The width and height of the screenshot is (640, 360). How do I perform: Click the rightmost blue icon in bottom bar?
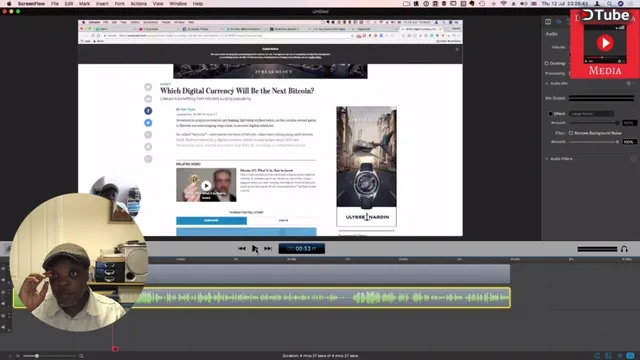(x=631, y=356)
